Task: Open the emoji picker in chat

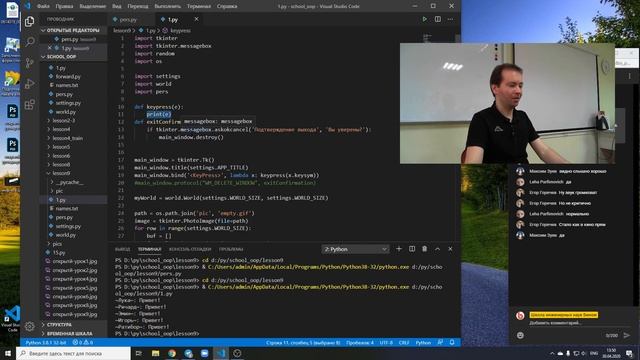Action: pos(520,335)
